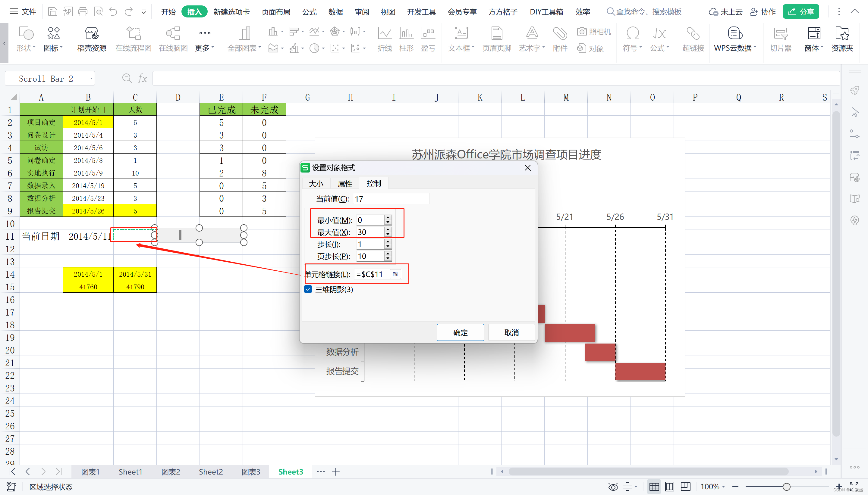
Task: Click the cell range picker icon beside 单元格链接
Action: coord(395,274)
